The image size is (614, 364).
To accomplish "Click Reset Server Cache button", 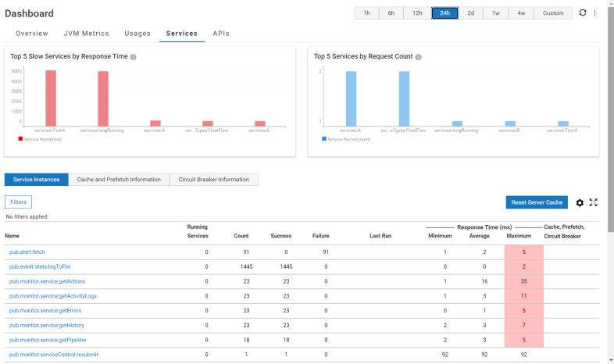I will [x=537, y=202].
